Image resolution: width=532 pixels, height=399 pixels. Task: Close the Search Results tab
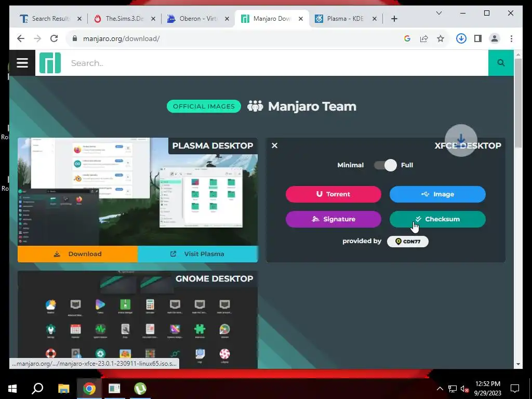[79, 19]
